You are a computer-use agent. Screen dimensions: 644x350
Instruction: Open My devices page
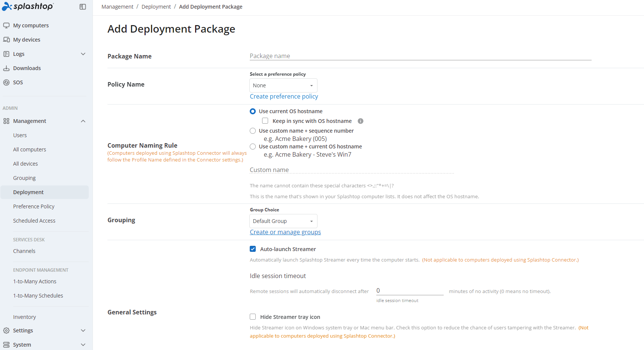[27, 40]
